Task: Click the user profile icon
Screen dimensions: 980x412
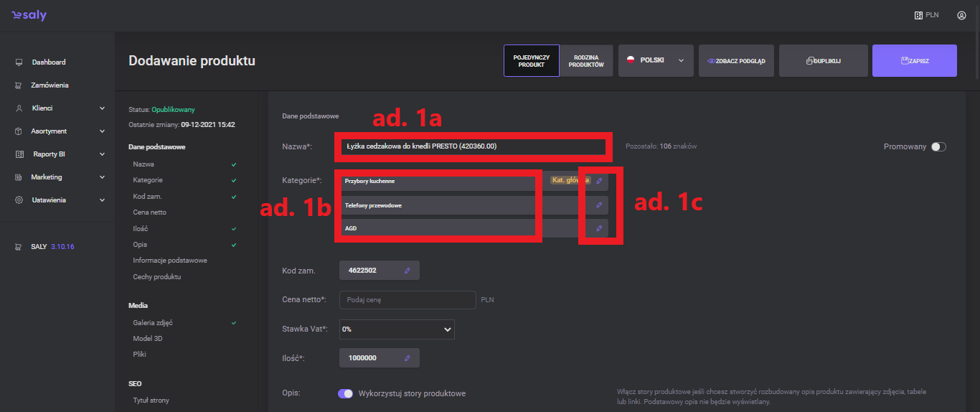Action: pyautogui.click(x=961, y=15)
